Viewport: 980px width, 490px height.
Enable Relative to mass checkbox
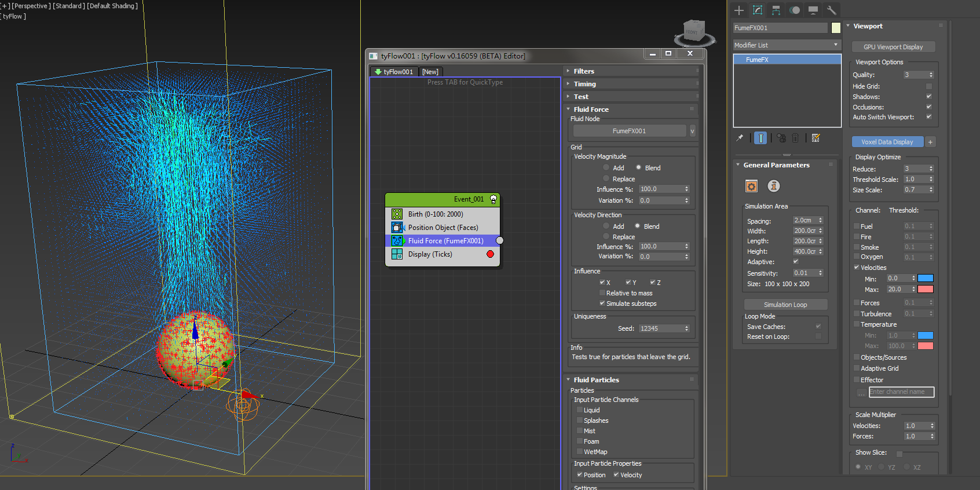pyautogui.click(x=602, y=293)
